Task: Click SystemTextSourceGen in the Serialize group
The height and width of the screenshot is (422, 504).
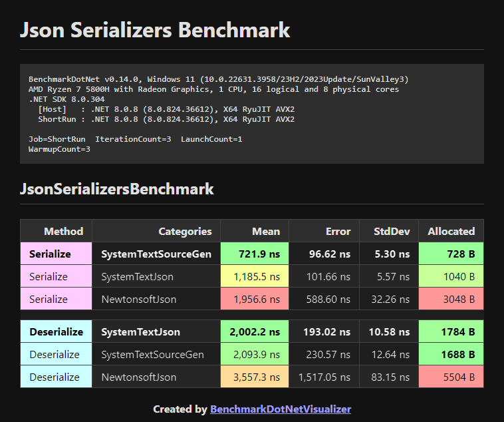Action: (156, 254)
